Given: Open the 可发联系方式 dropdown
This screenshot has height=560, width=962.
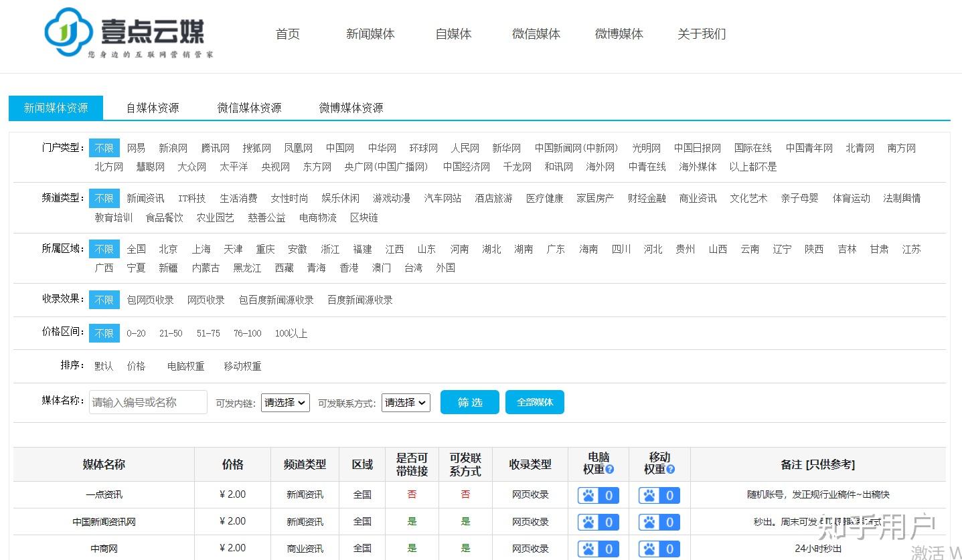Looking at the screenshot, I should 406,402.
